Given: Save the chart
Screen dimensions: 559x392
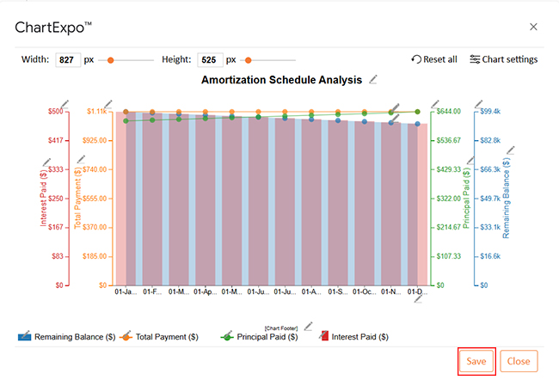Looking at the screenshot, I should pos(476,361).
